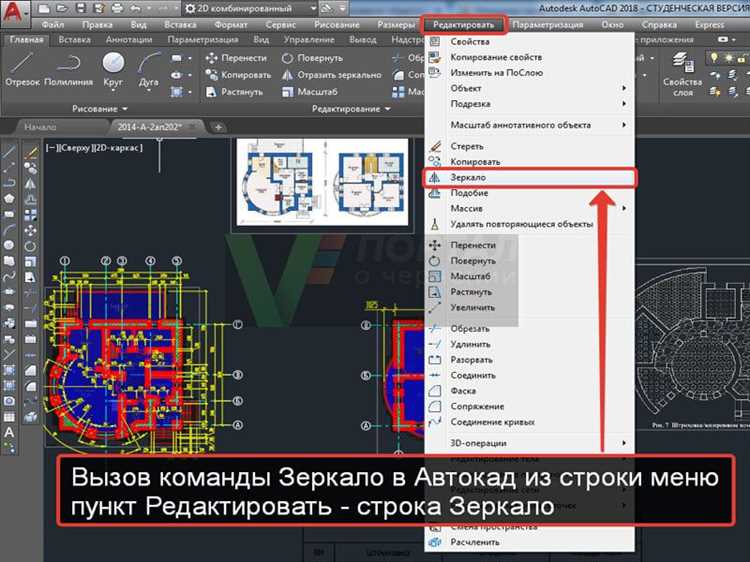
Task: Click the save icon in quick access toolbar
Action: (x=81, y=9)
